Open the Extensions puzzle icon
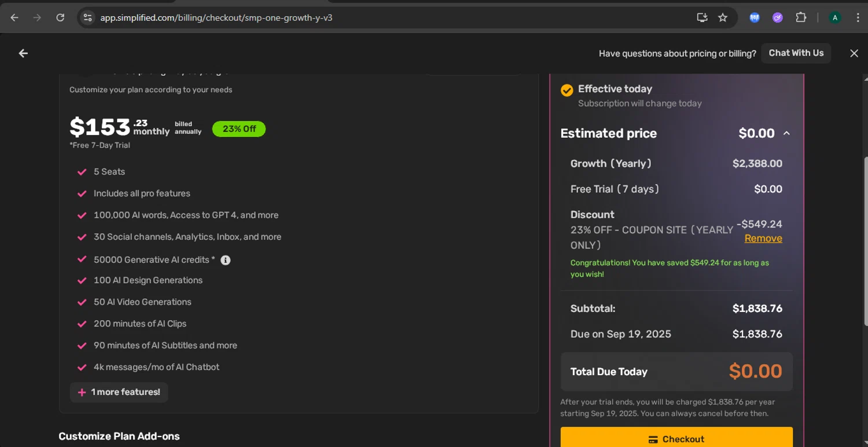This screenshot has height=447, width=868. (801, 17)
